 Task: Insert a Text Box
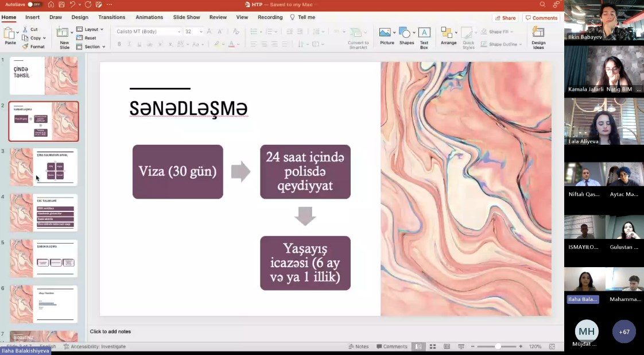(x=424, y=36)
